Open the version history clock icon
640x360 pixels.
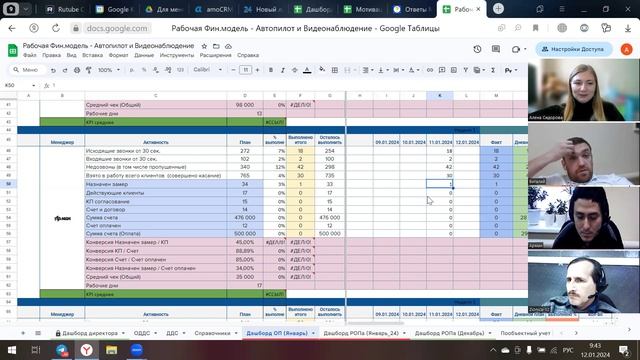[477, 49]
